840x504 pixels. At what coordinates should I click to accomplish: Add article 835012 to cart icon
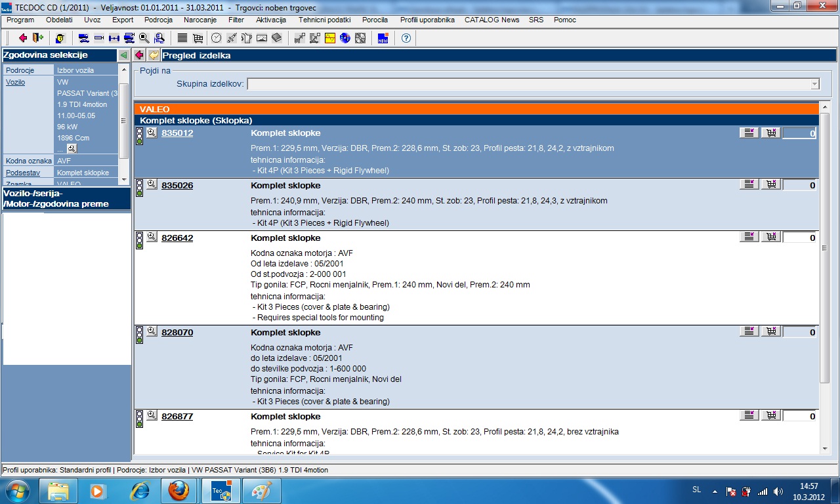(x=770, y=133)
